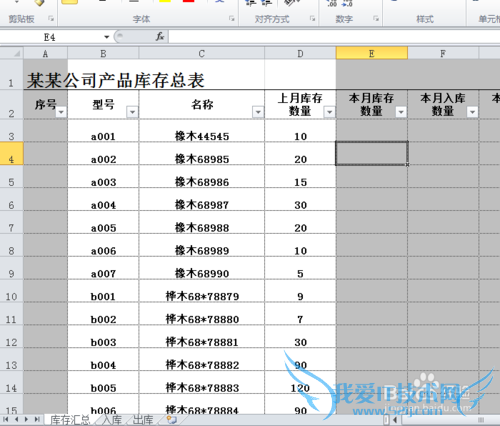
Task: Click the horizontal scrollbar thumb
Action: coord(480,420)
